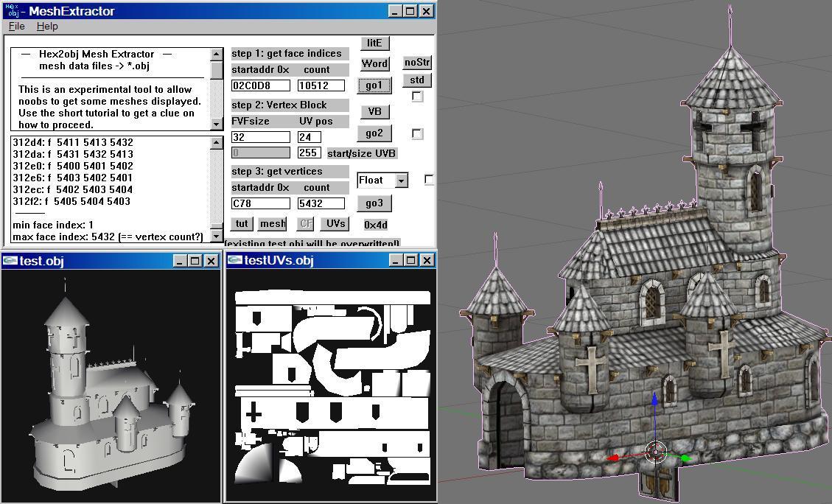Click the 'max face index: 5432' line
Image resolution: width=832 pixels, height=504 pixels.
point(108,237)
